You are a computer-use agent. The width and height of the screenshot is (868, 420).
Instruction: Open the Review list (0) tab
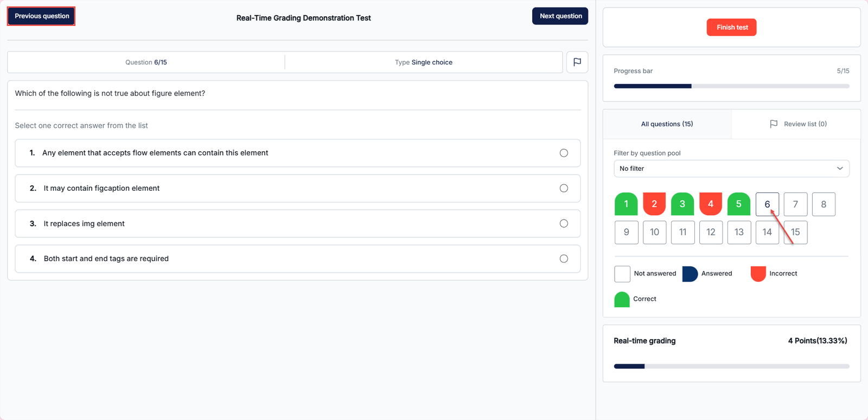pyautogui.click(x=797, y=124)
